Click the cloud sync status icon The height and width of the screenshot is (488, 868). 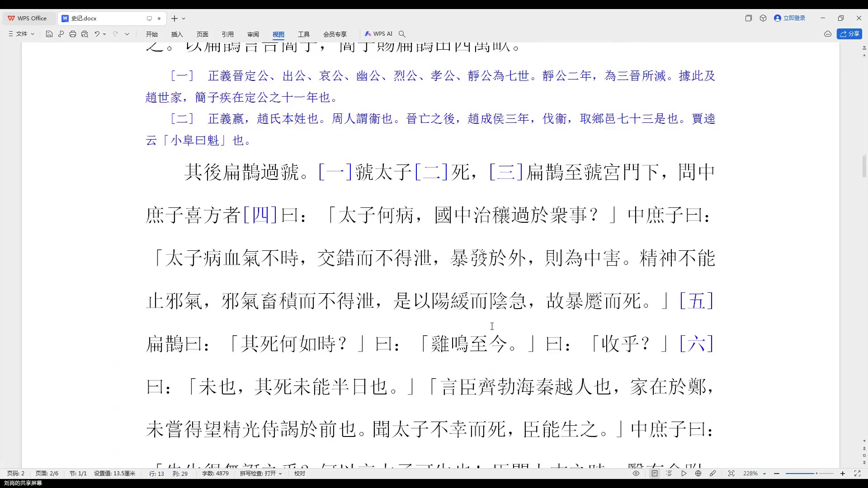828,34
